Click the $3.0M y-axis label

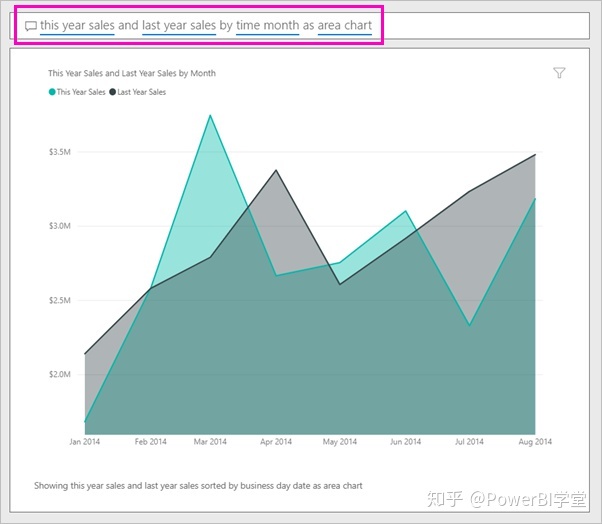pyautogui.click(x=60, y=226)
